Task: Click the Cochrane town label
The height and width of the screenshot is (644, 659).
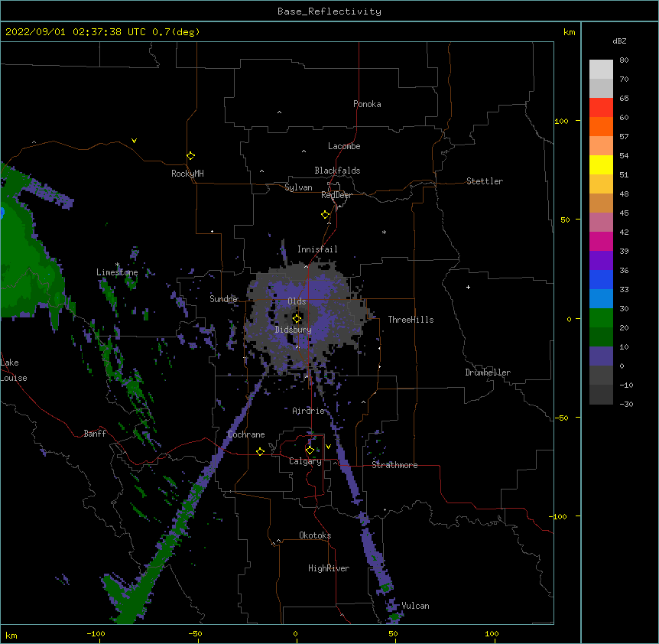Action: 246,434
